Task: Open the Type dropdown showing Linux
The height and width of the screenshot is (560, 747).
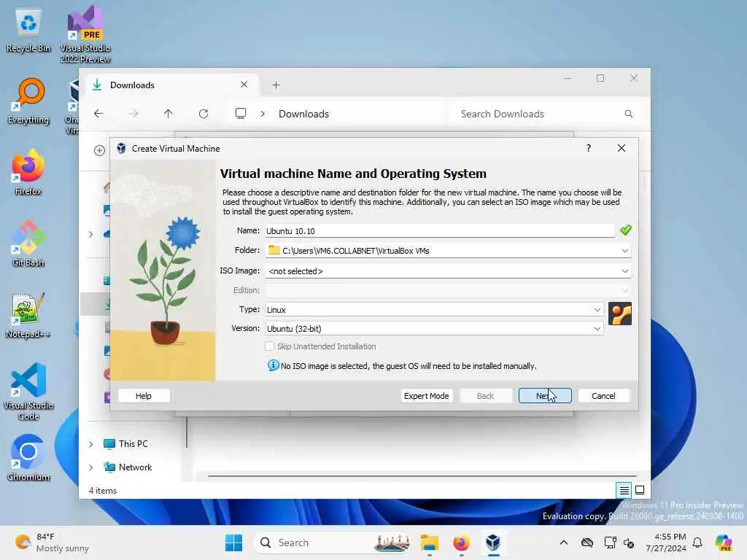Action: pos(597,309)
